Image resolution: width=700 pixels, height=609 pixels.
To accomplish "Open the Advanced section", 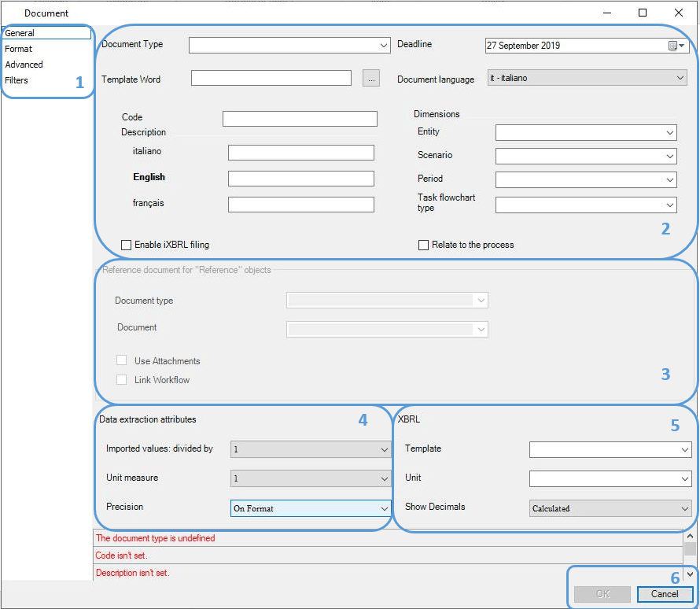I will pyautogui.click(x=24, y=65).
